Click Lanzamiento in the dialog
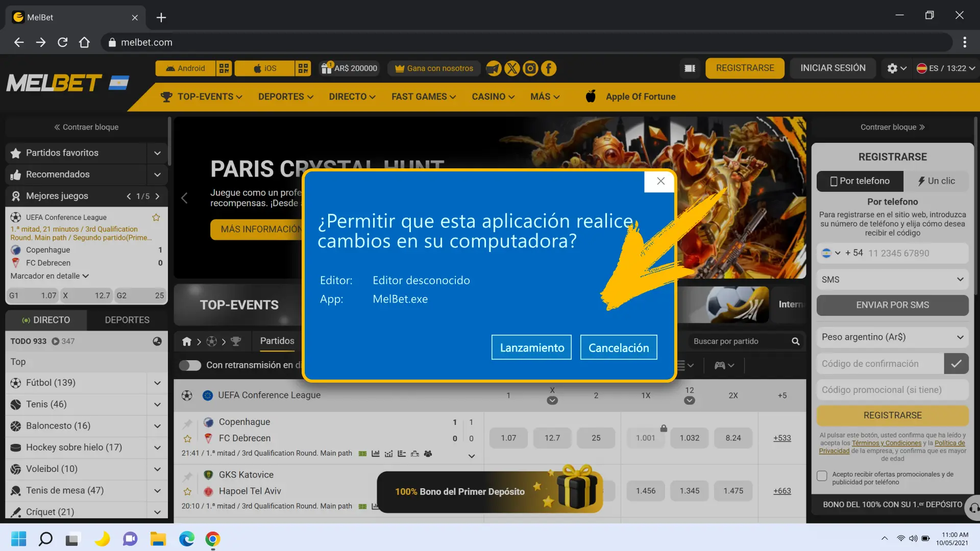 coord(531,347)
